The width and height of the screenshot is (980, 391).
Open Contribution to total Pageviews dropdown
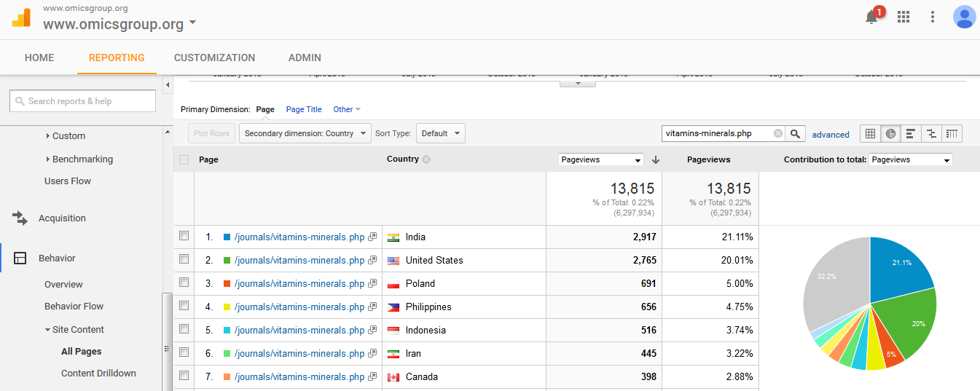point(911,159)
